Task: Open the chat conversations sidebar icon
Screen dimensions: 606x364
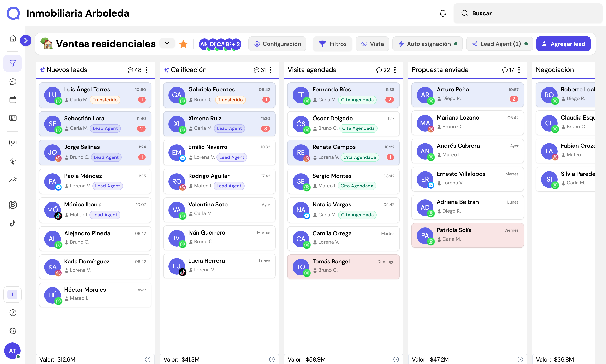Action: [x=13, y=82]
